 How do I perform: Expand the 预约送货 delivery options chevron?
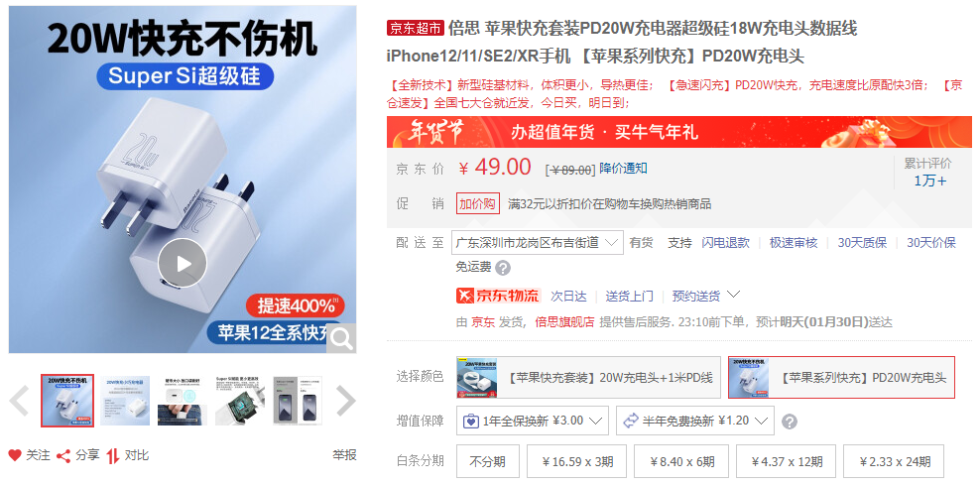(x=734, y=295)
